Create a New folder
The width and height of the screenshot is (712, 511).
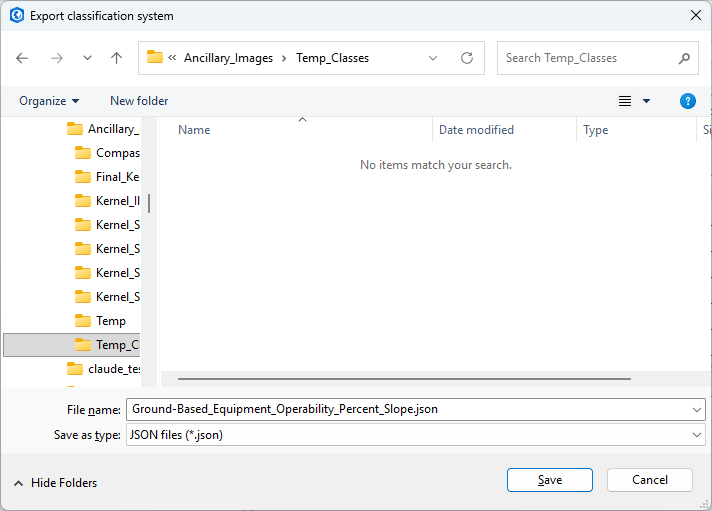coord(139,101)
